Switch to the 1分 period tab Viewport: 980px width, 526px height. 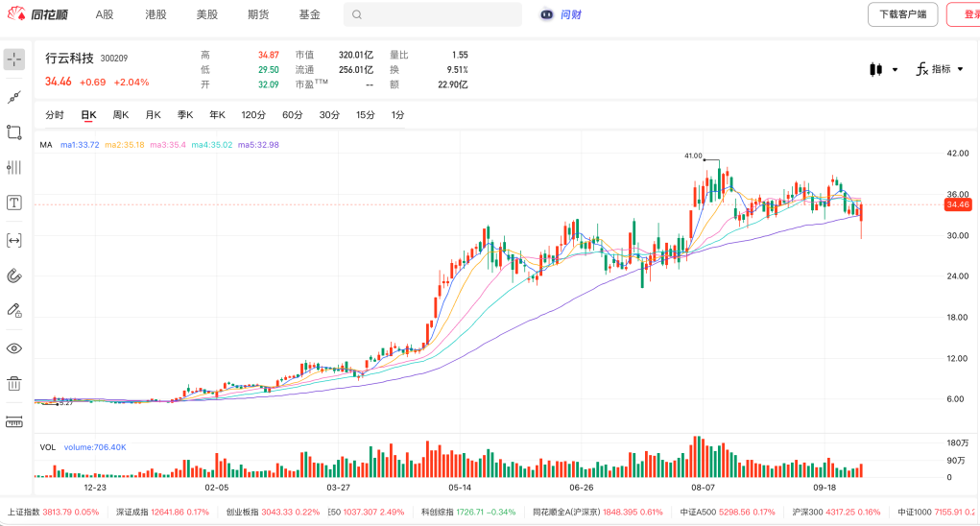[x=397, y=115]
